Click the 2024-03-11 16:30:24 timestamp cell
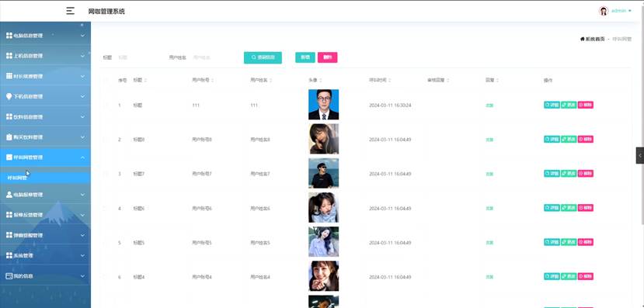Viewport: 644px width, 308px height. click(x=390, y=106)
